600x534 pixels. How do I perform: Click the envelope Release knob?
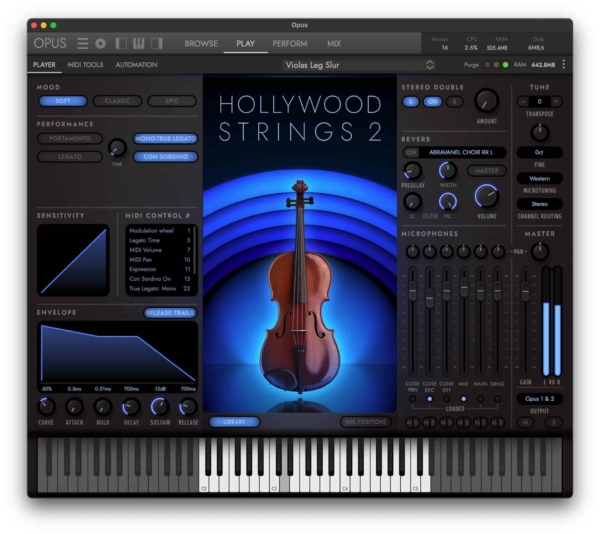click(x=188, y=407)
